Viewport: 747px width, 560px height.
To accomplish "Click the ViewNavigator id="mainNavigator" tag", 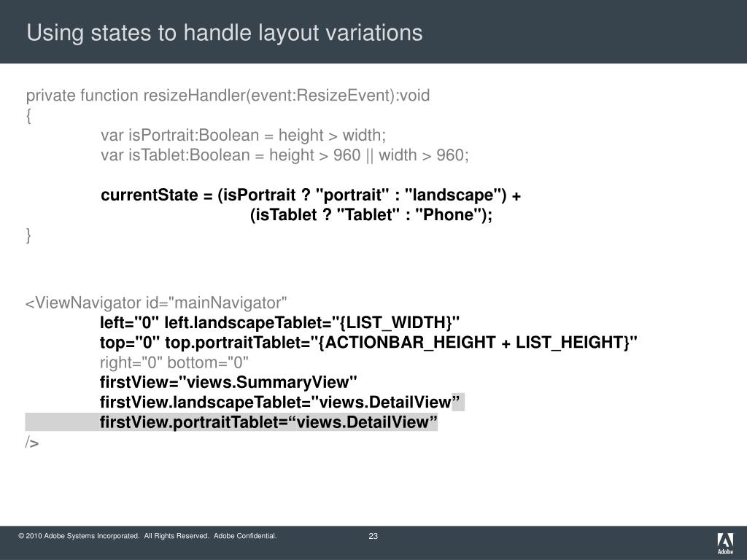I will coord(156,303).
